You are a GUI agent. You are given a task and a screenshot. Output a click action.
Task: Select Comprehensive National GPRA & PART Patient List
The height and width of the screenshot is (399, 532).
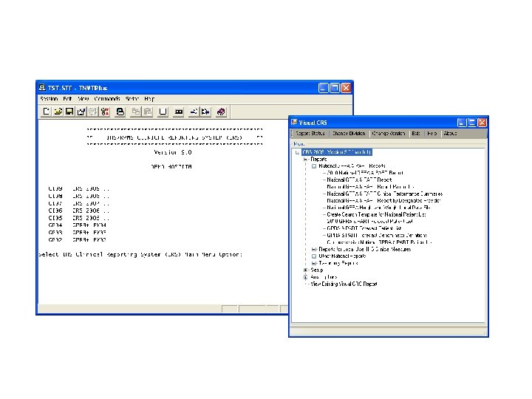379,242
